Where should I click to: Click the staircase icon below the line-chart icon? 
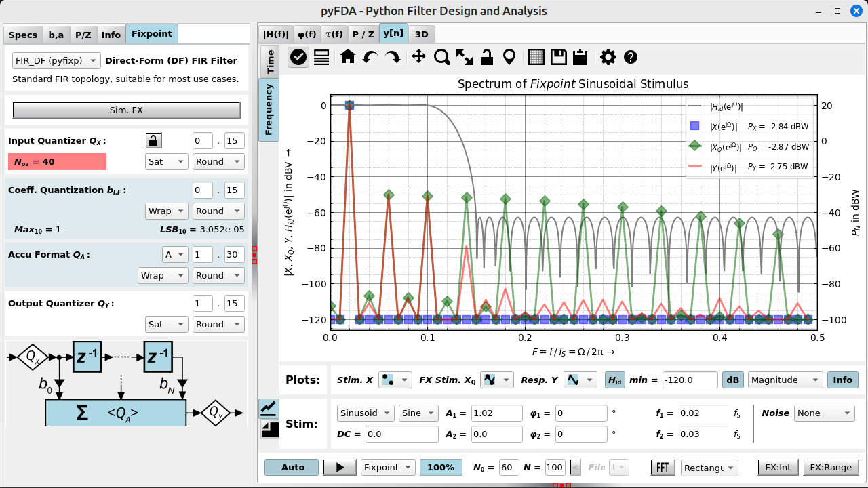click(x=269, y=430)
